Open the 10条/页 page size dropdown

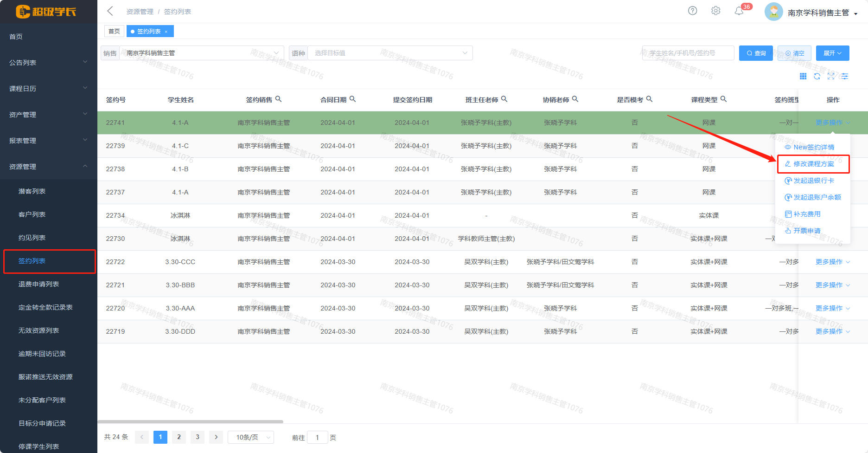(251, 437)
